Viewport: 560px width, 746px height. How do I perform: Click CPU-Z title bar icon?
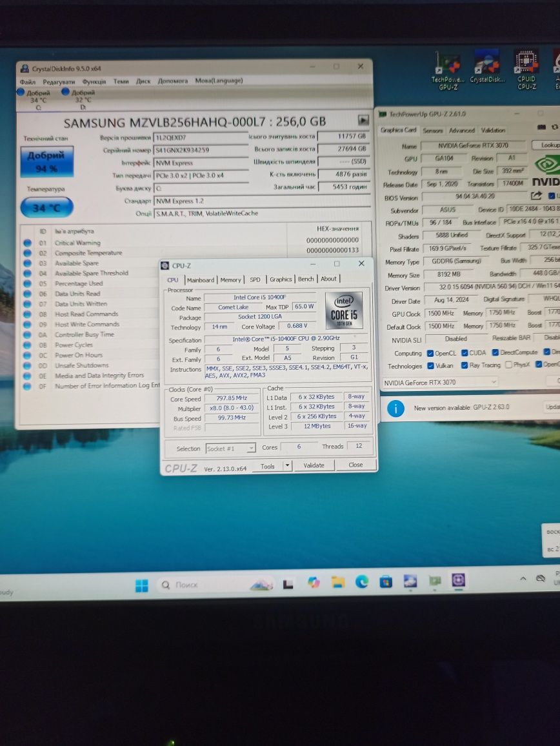pyautogui.click(x=165, y=265)
